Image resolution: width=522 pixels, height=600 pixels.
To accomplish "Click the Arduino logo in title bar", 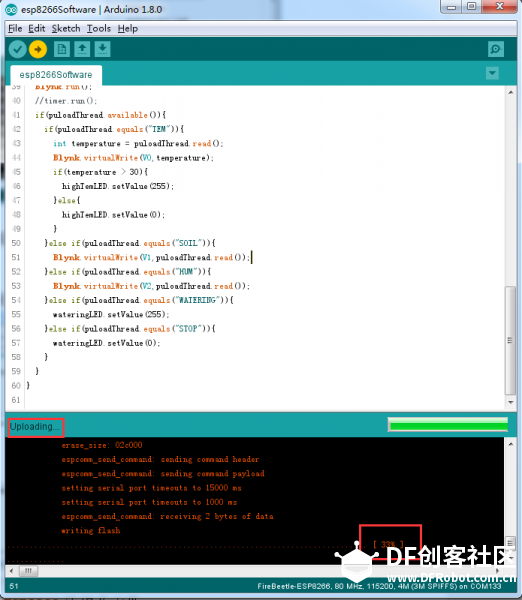I will tap(11, 10).
